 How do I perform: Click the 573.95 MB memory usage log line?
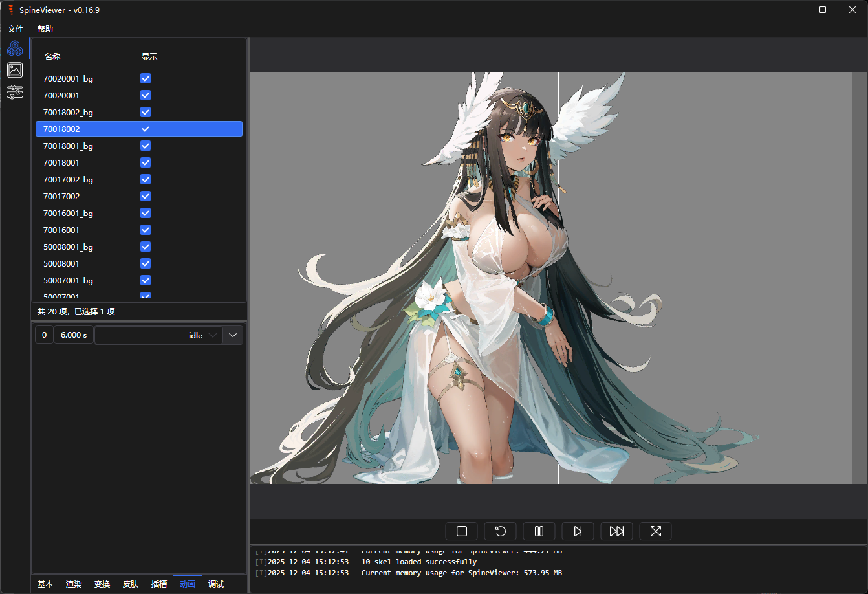pos(409,573)
